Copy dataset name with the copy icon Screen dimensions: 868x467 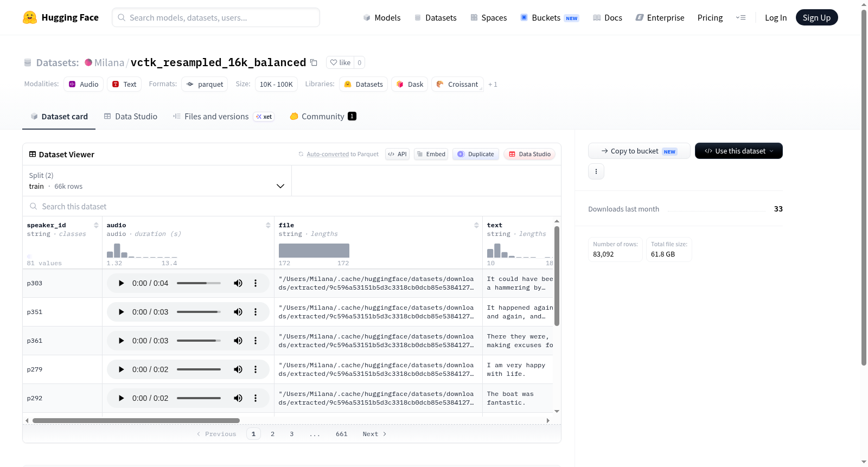pos(314,62)
